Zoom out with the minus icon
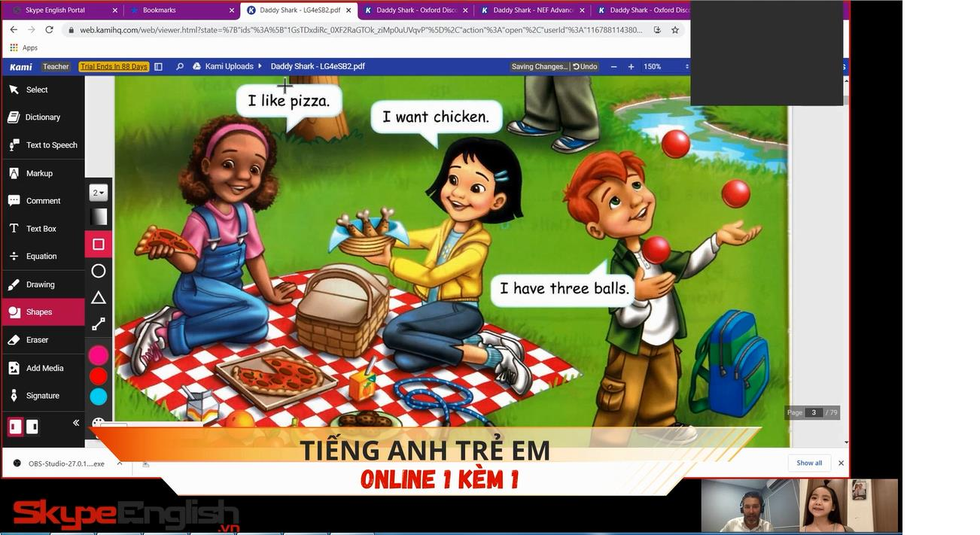Image resolution: width=980 pixels, height=535 pixels. 613,66
